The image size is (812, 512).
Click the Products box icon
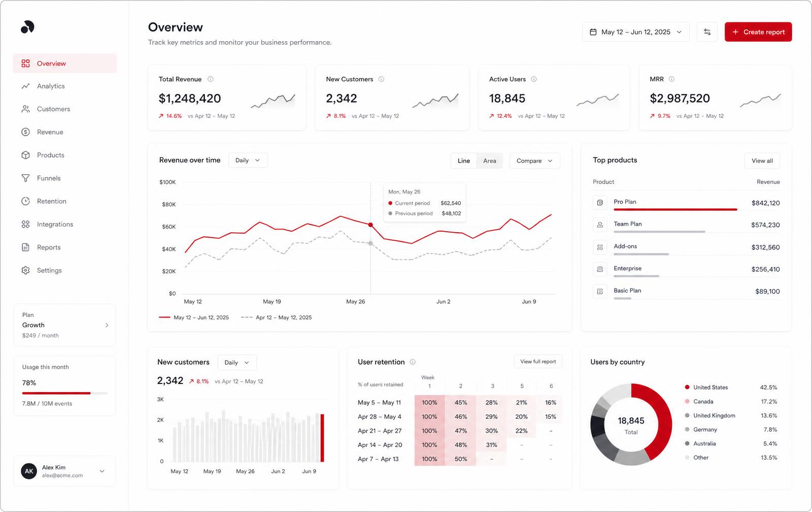coord(25,155)
